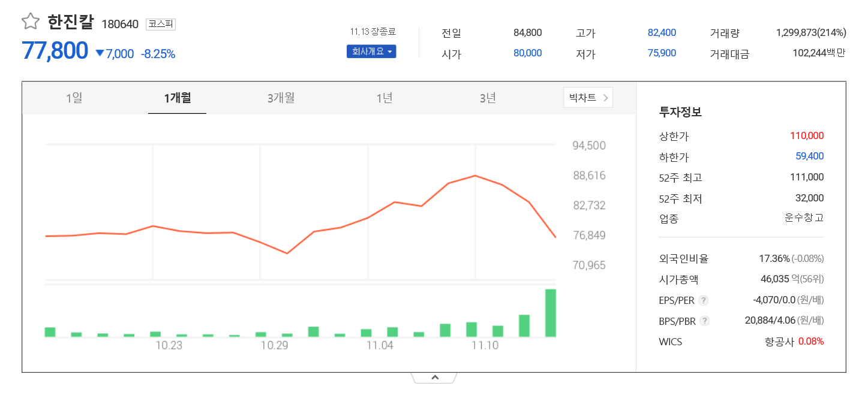The height and width of the screenshot is (395, 868).
Task: Switch chart to 3개월 tab
Action: pos(281,98)
